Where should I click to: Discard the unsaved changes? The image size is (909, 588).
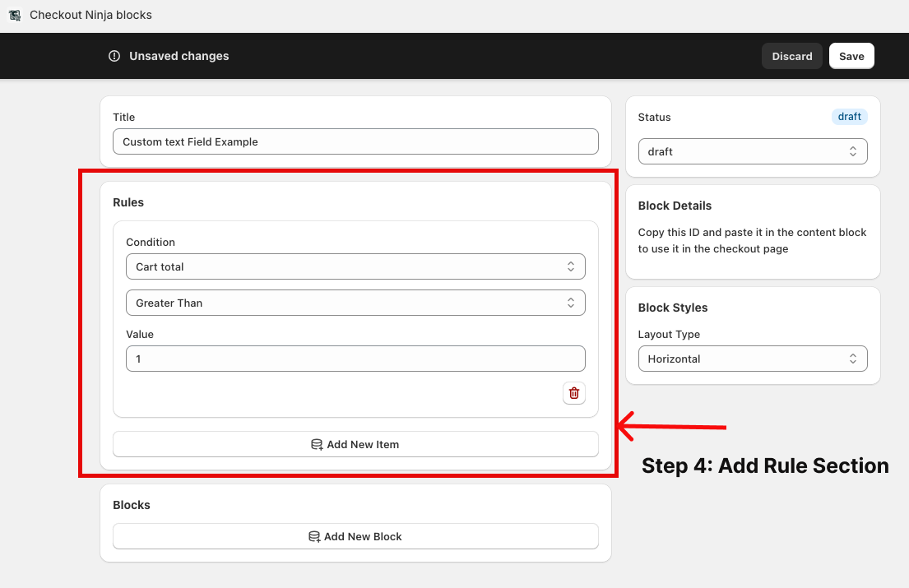coord(791,56)
